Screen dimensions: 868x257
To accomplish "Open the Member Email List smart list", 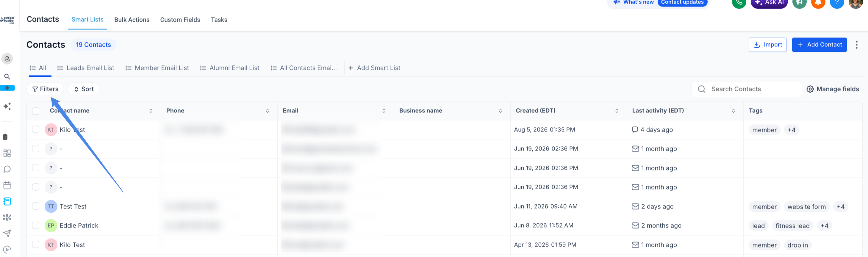I will pos(157,68).
